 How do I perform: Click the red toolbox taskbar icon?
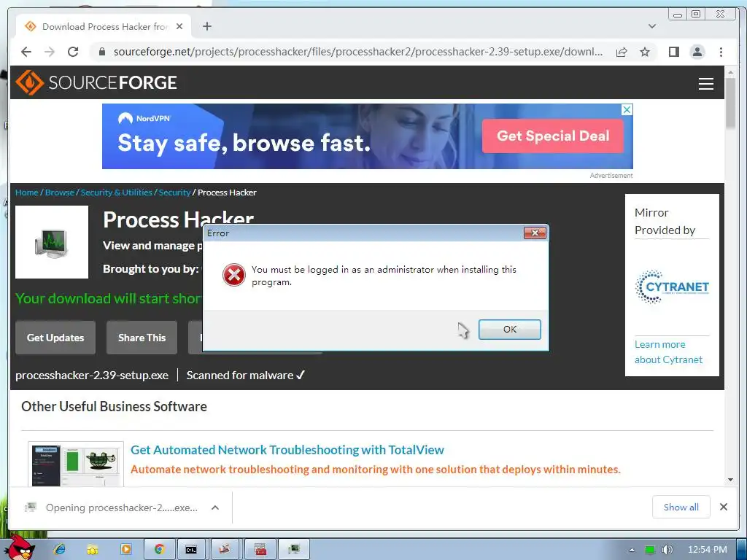(x=260, y=550)
